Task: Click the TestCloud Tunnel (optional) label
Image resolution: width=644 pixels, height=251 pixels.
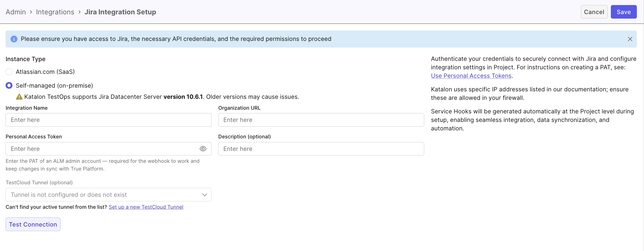Action: (x=39, y=182)
